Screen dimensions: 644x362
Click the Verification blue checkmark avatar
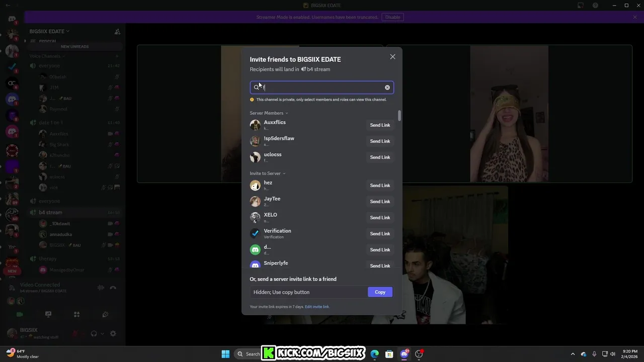(255, 234)
